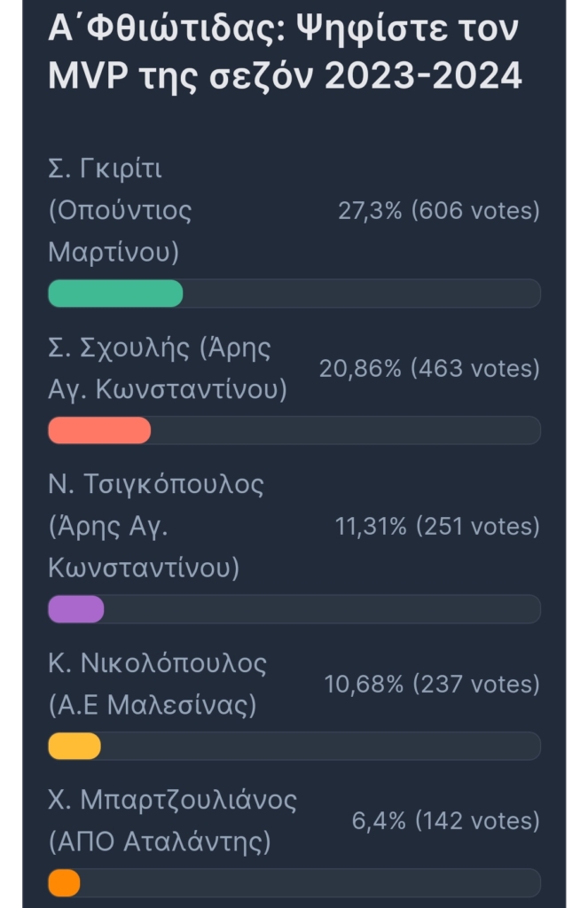Click the unfilled track of Γκιρίτι's bar
The image size is (588, 908).
pyautogui.click(x=362, y=293)
